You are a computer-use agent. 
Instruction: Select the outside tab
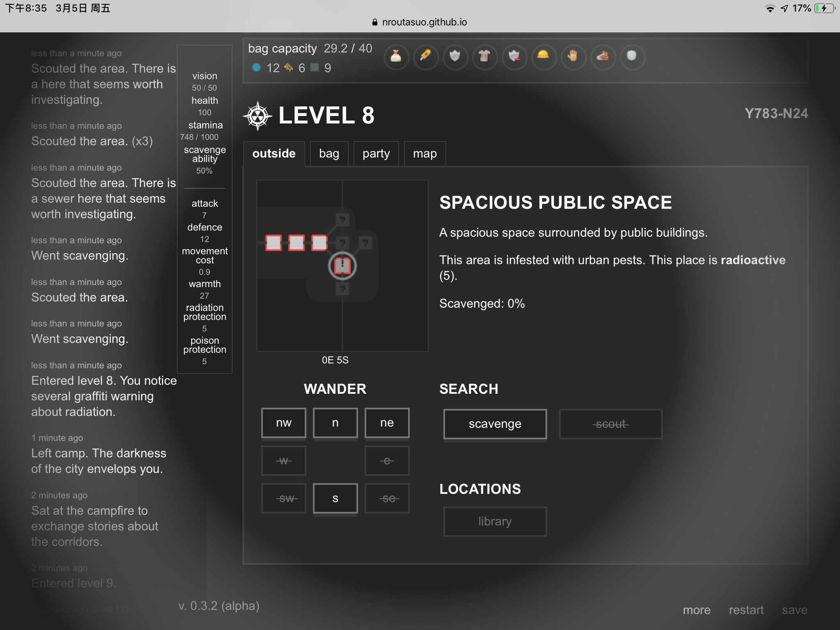[274, 154]
